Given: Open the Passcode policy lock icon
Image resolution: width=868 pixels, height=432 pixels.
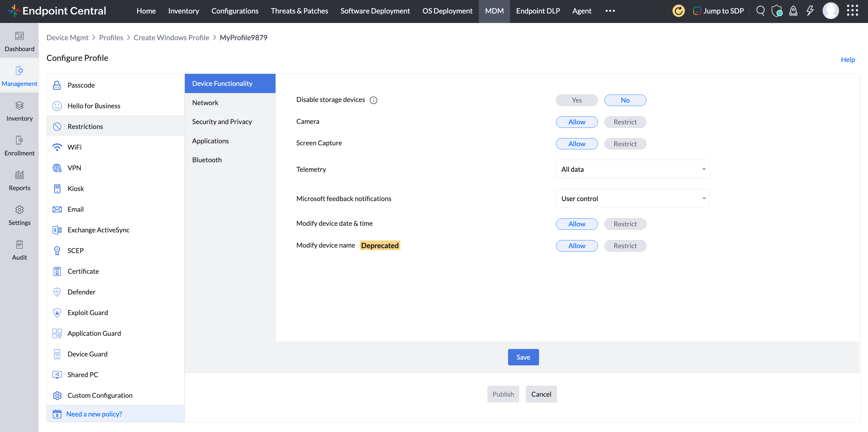Looking at the screenshot, I should [x=57, y=85].
